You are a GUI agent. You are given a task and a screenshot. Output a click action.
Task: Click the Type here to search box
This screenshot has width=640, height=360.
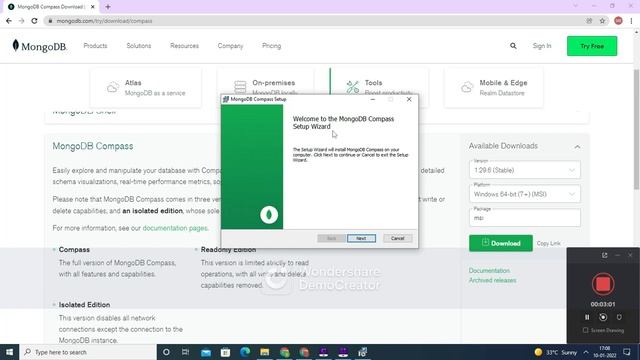click(x=88, y=352)
